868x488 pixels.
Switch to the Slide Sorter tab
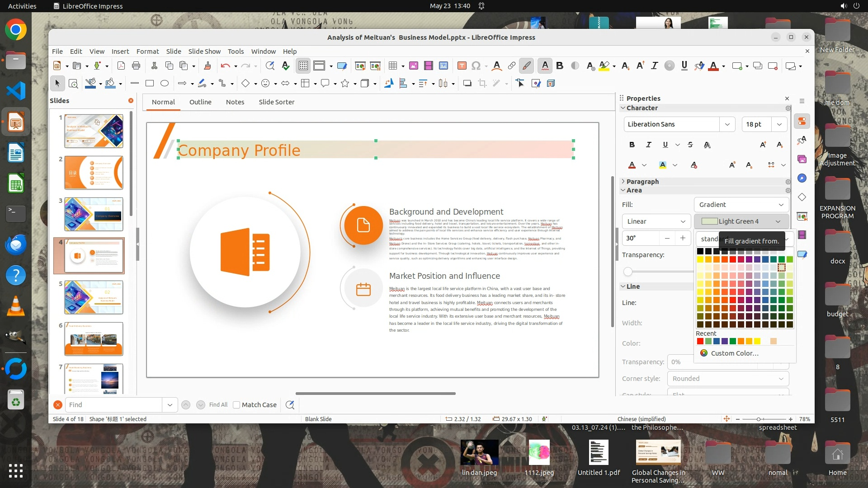pos(276,102)
